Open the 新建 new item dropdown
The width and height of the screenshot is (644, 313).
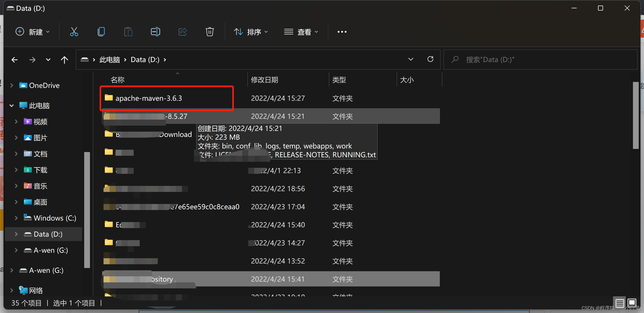32,32
